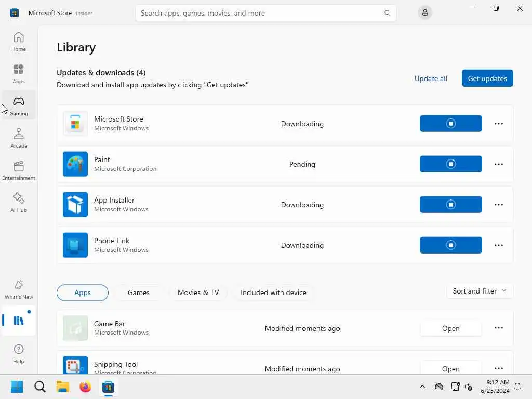
Task: Click the Snipping Tool name text
Action: coord(116,364)
